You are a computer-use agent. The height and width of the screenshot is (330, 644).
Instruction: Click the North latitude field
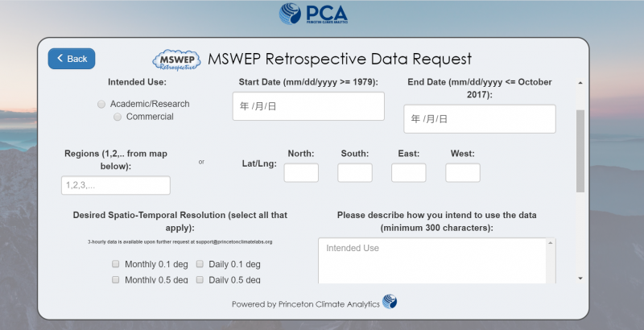pyautogui.click(x=301, y=172)
